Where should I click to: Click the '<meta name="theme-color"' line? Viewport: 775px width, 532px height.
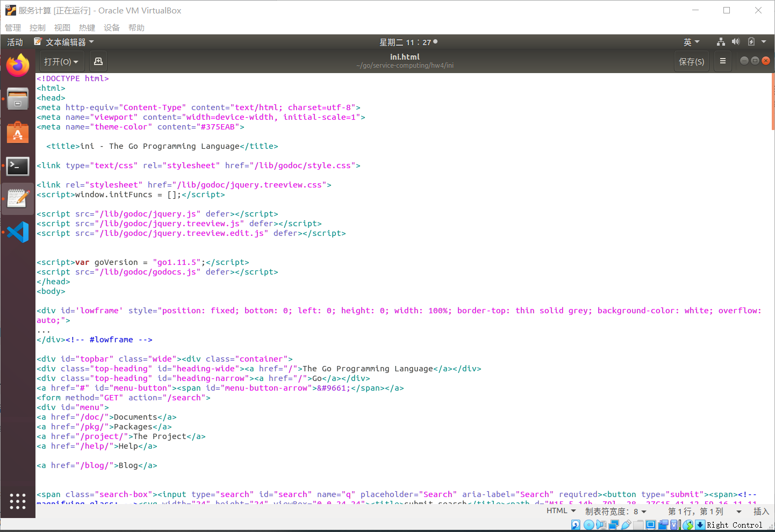click(x=140, y=127)
